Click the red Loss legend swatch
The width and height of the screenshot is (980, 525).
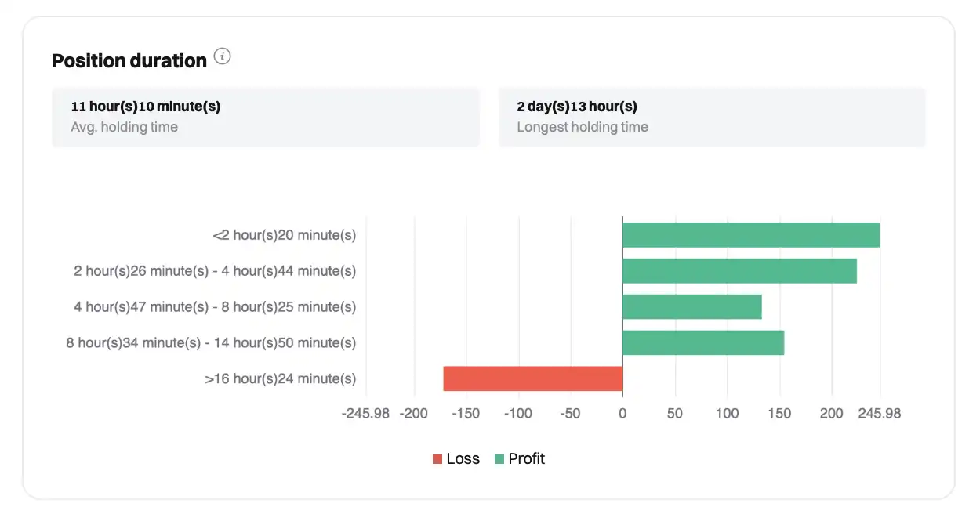pos(437,459)
